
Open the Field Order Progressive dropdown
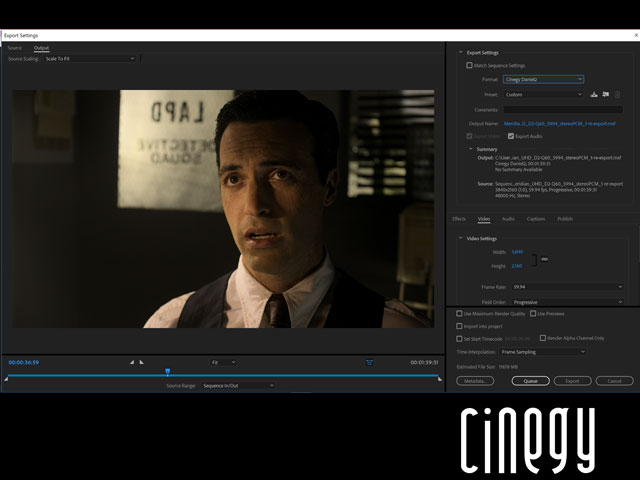568,302
